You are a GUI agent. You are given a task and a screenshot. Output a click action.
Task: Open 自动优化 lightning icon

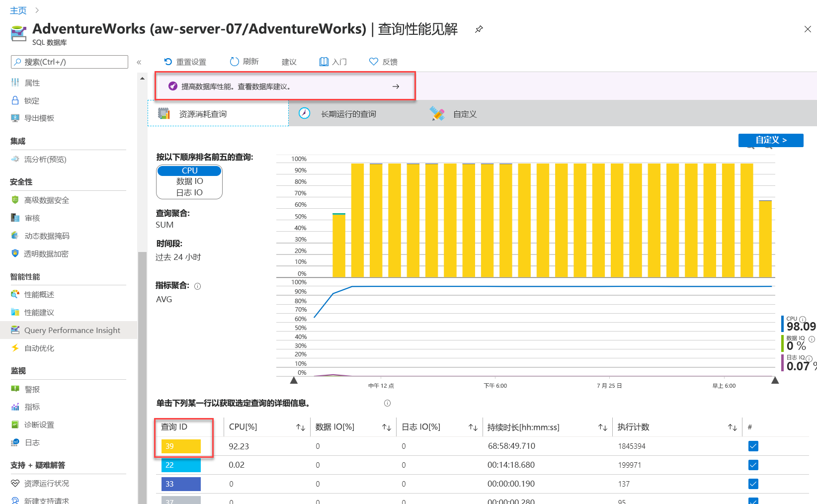pyautogui.click(x=15, y=348)
